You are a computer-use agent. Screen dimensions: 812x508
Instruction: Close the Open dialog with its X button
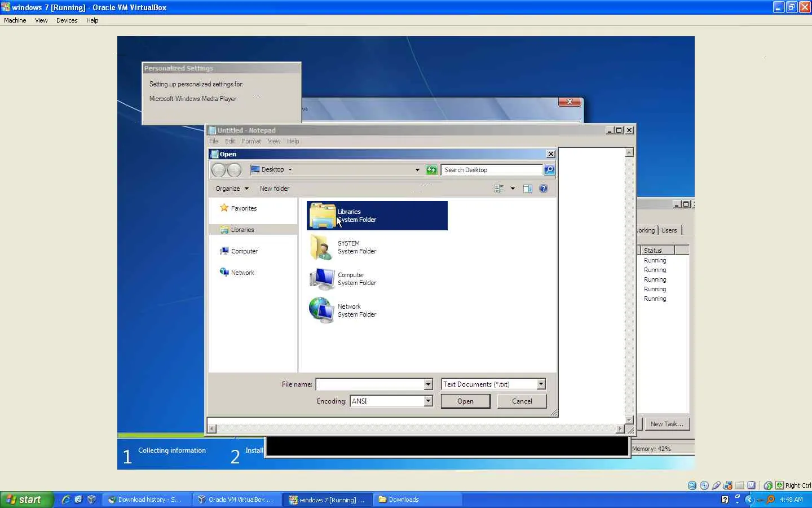551,154
